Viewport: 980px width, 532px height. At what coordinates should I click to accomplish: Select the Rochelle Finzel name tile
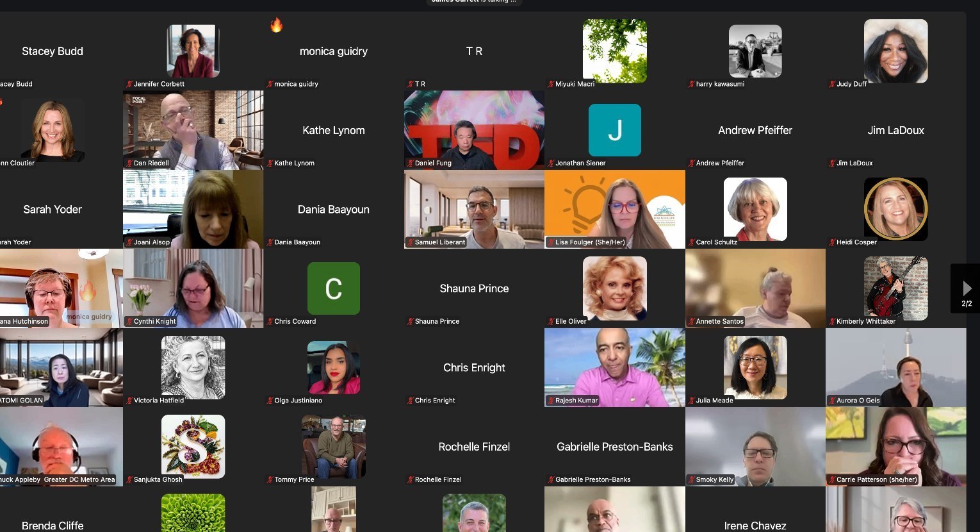click(x=474, y=446)
